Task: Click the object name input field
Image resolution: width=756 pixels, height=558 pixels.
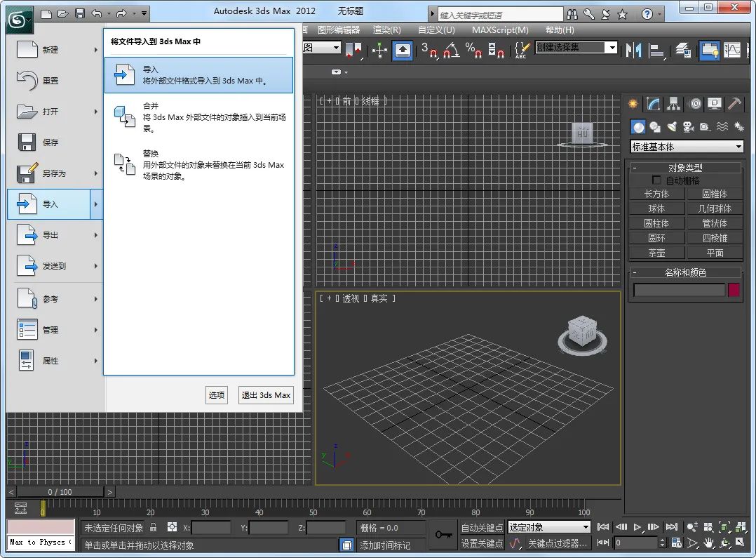Action: (x=679, y=290)
